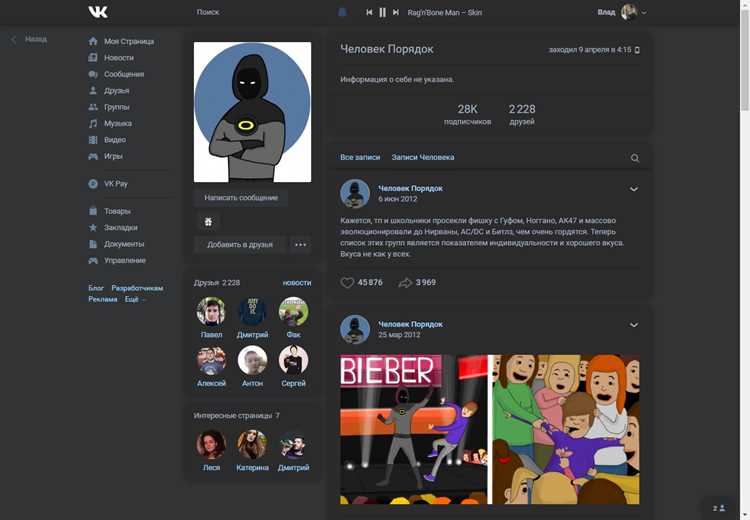
Task: Open the Блог footer link
Action: [x=96, y=288]
